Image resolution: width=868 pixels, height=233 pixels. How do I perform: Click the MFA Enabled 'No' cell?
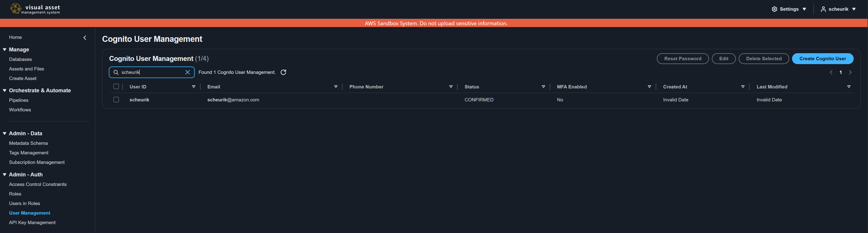point(560,100)
